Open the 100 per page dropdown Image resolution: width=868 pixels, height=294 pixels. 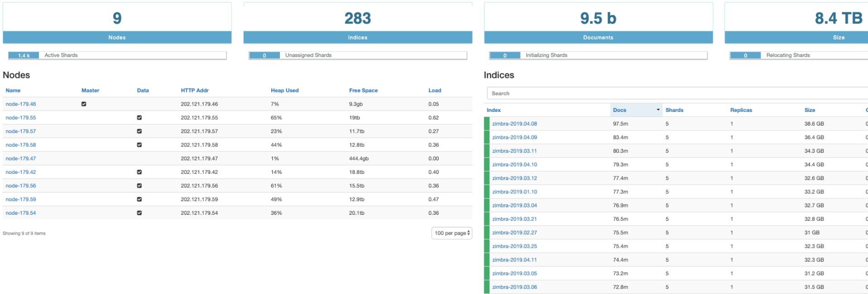coord(452,233)
